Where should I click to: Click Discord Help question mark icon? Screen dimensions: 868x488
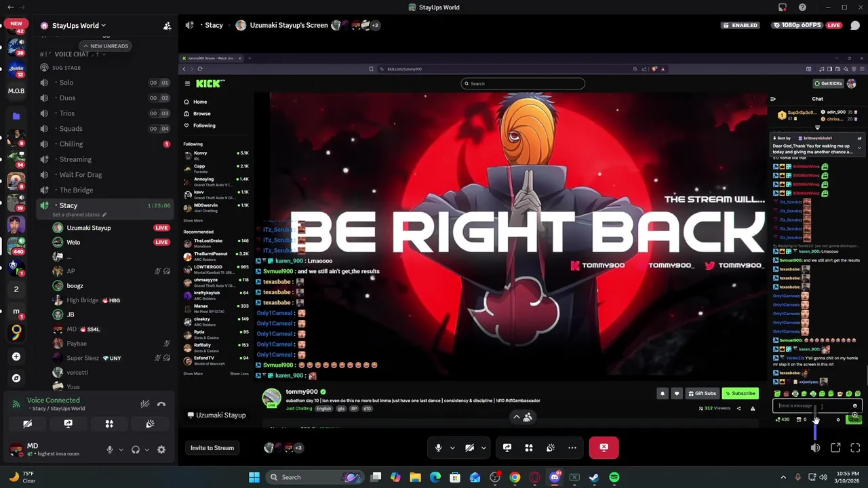(802, 7)
